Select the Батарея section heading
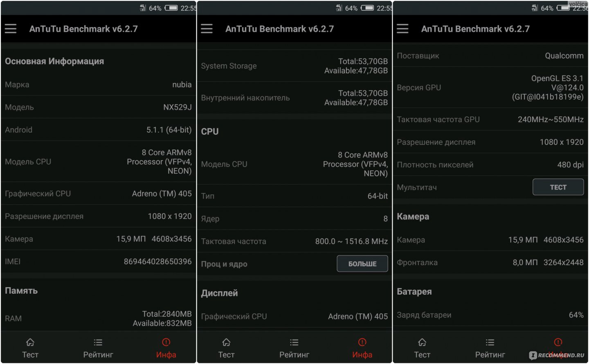 (414, 292)
